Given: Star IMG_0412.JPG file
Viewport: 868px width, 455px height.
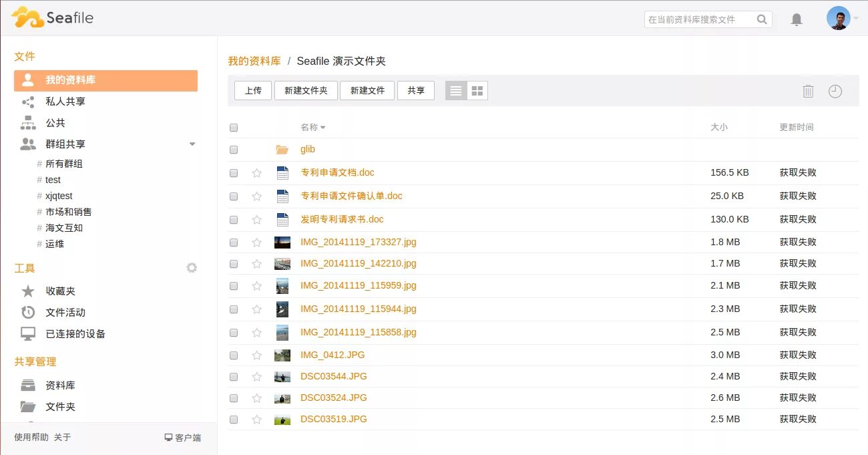Looking at the screenshot, I should (x=256, y=355).
